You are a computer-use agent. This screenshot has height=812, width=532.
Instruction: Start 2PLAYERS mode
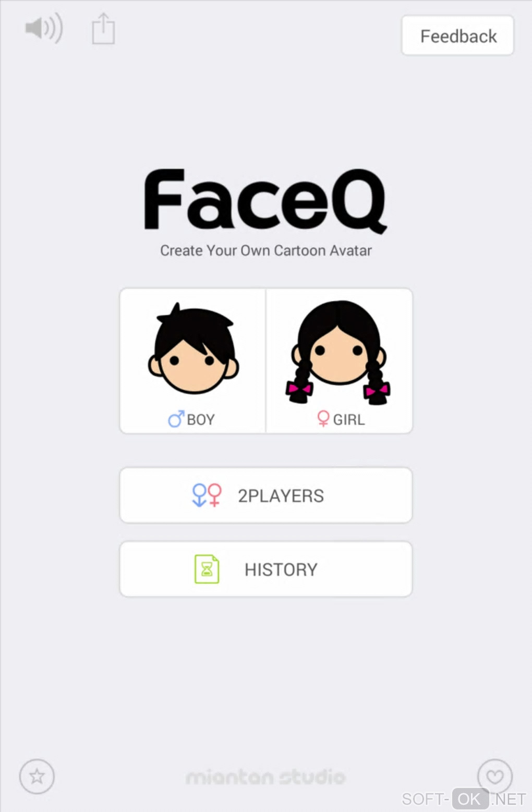click(x=266, y=495)
